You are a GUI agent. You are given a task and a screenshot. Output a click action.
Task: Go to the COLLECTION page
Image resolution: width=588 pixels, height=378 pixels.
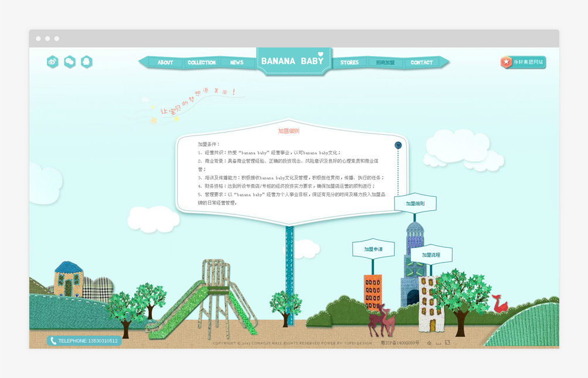[x=202, y=63]
